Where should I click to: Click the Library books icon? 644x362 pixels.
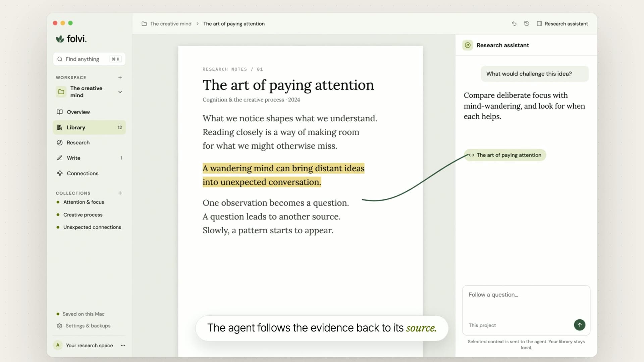coord(60,127)
